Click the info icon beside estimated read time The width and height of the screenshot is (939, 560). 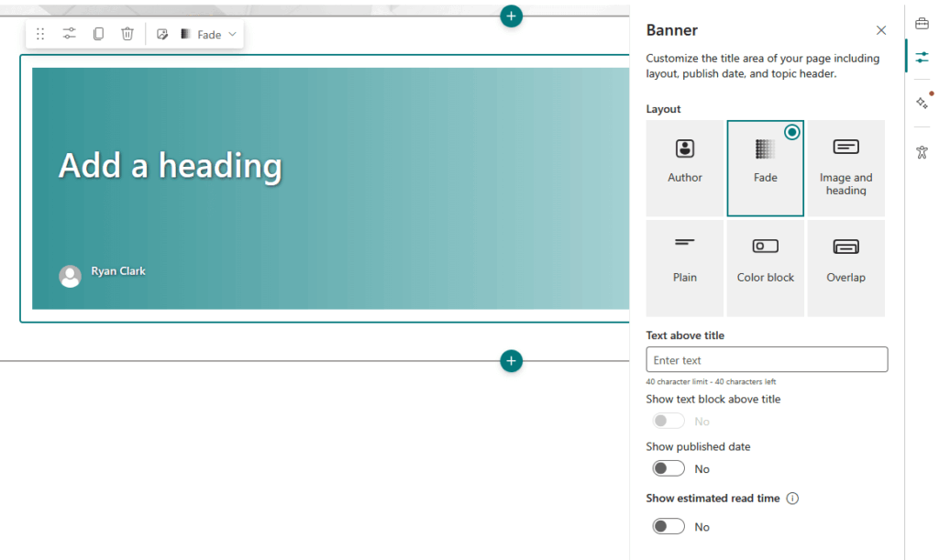coord(792,499)
